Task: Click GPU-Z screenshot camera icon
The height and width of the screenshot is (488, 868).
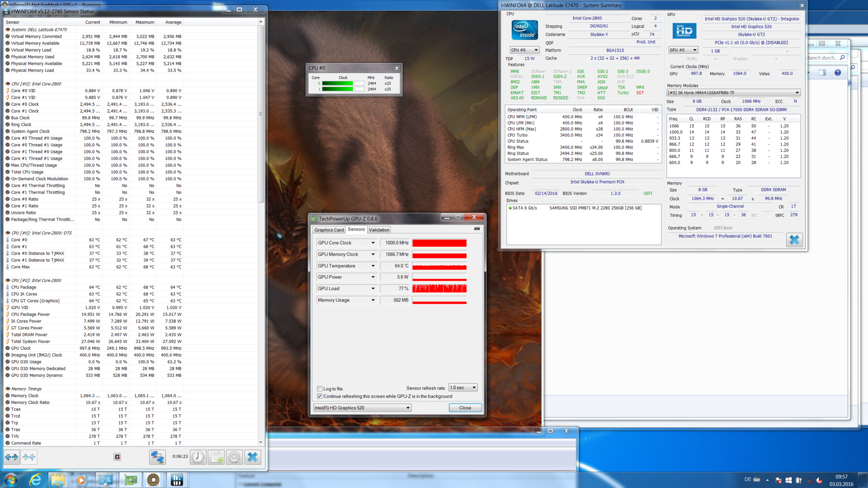Action: pyautogui.click(x=476, y=229)
